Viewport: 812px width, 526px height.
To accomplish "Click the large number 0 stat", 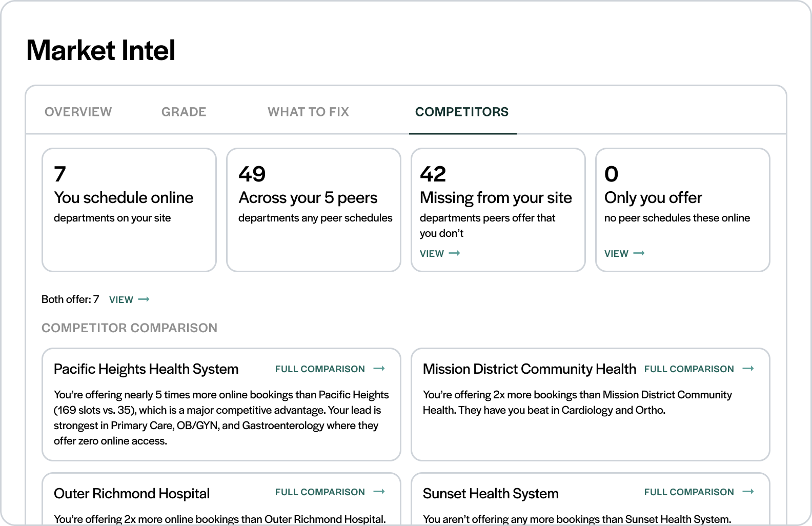I will point(612,174).
